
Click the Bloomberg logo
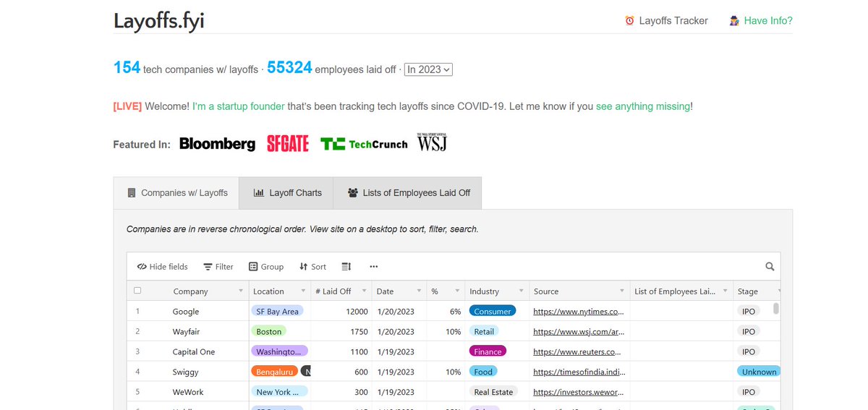pos(217,144)
